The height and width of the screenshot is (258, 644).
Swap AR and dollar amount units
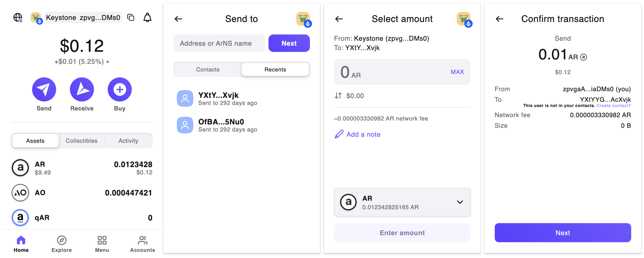[x=338, y=96]
